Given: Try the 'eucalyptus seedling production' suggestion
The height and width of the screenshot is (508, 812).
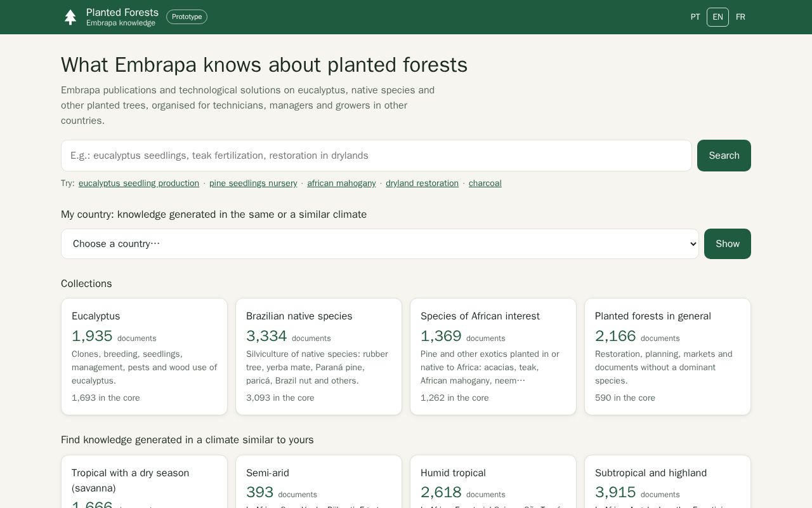Looking at the screenshot, I should click(x=139, y=184).
